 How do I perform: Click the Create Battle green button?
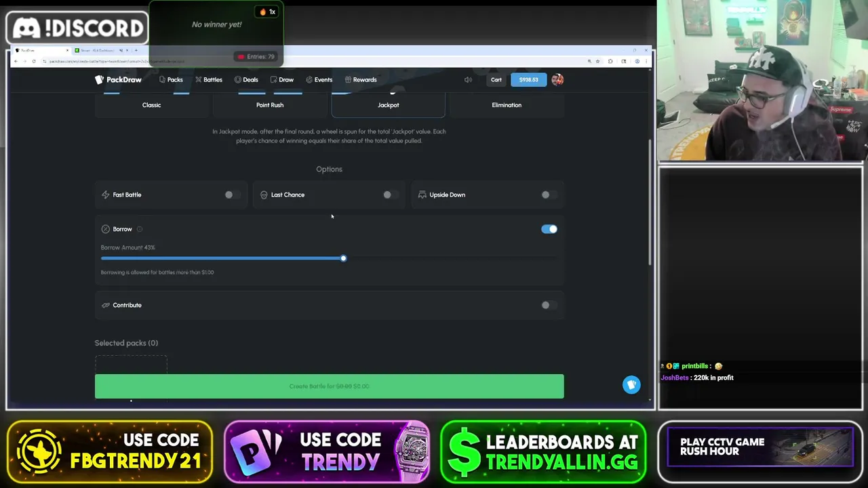[x=329, y=386]
